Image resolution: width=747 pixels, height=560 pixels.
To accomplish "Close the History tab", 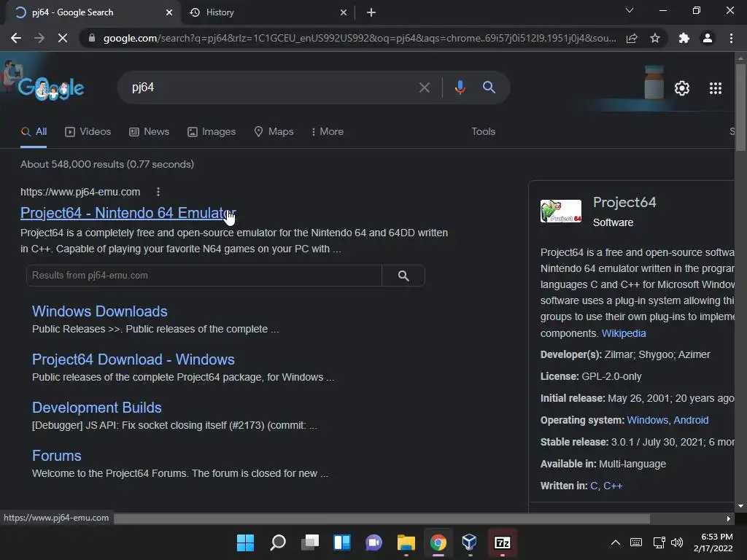I will tap(344, 12).
